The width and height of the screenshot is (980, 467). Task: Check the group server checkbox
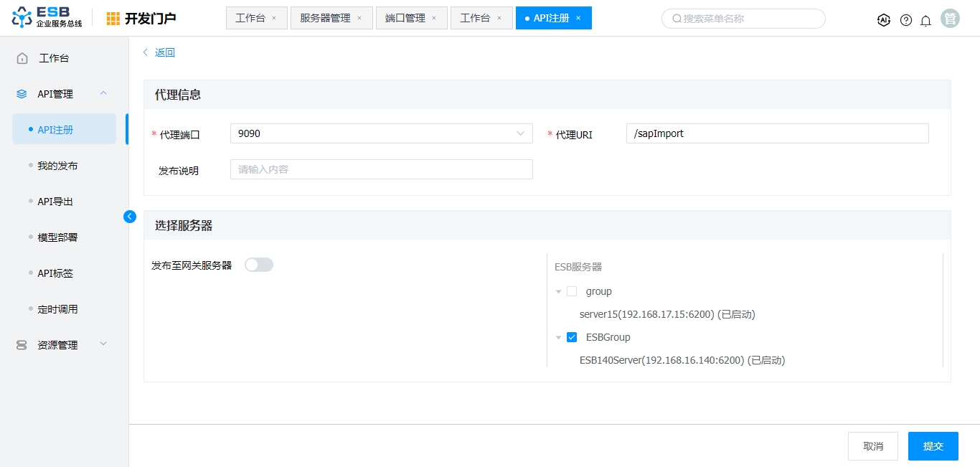click(572, 291)
